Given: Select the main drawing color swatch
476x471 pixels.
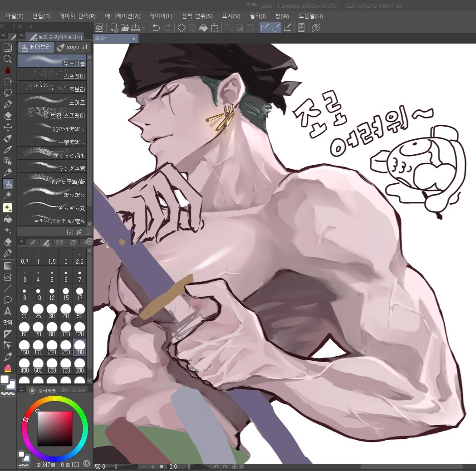Looking at the screenshot, I should [5, 379].
